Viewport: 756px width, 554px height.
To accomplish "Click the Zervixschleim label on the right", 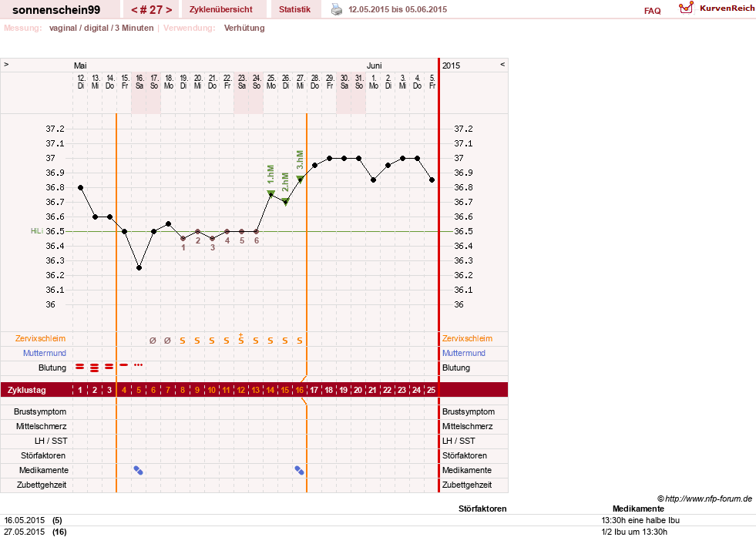I will click(467, 338).
